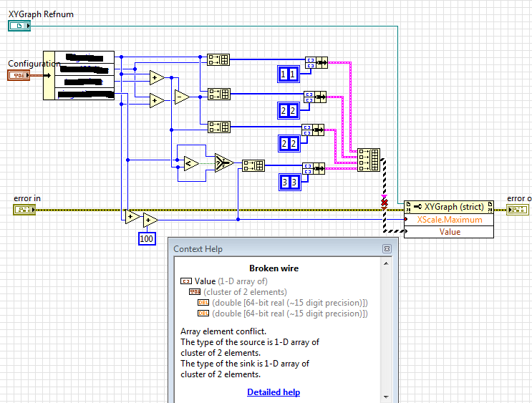Viewport: 532px width, 403px height.
Task: Close the Context Help window
Action: coord(387,248)
